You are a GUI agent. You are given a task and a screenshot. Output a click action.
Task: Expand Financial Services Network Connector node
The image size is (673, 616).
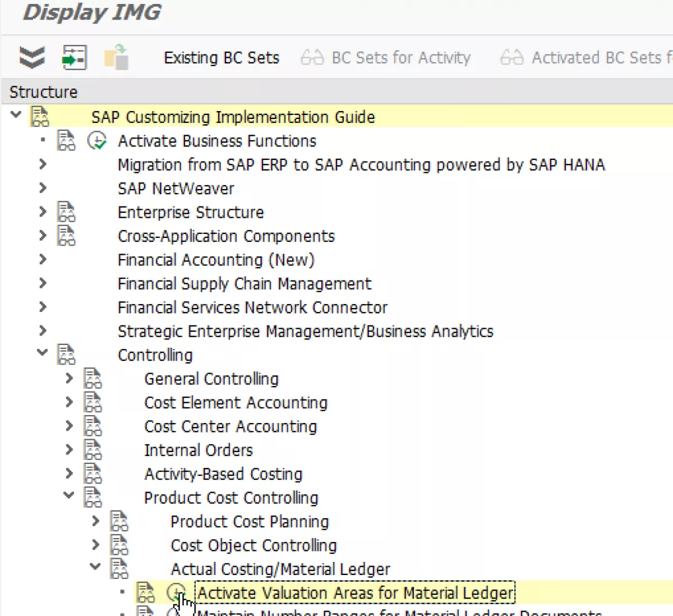point(43,307)
